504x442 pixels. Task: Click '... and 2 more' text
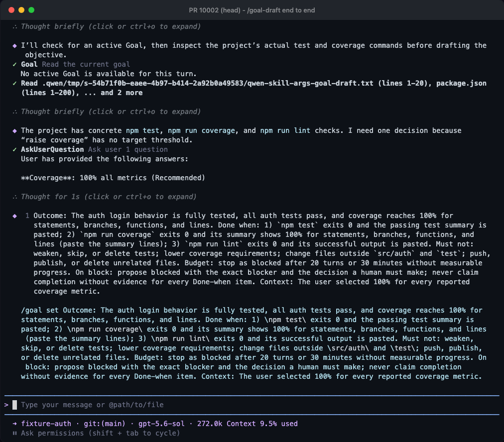click(113, 93)
